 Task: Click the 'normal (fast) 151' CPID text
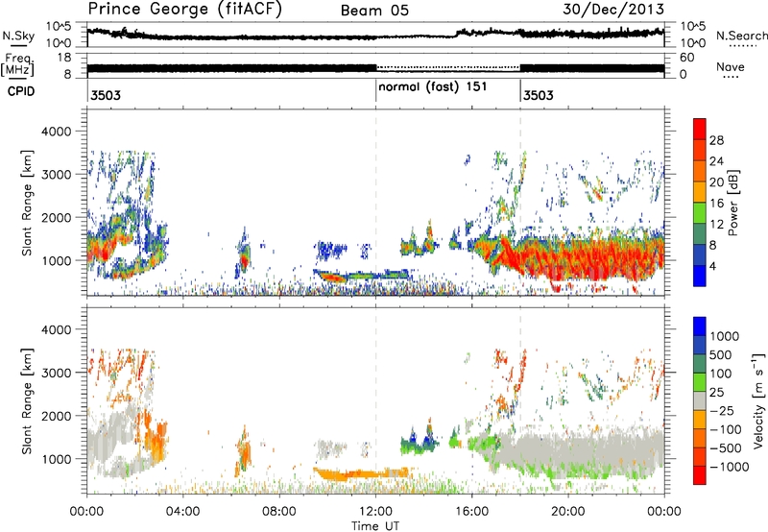tap(433, 87)
